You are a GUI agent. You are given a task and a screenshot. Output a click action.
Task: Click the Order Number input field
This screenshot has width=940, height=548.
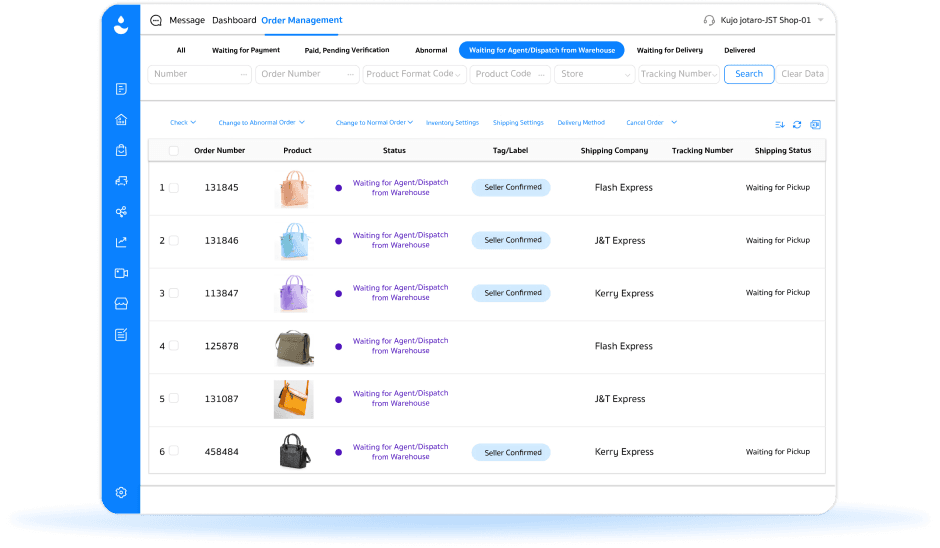(x=306, y=74)
